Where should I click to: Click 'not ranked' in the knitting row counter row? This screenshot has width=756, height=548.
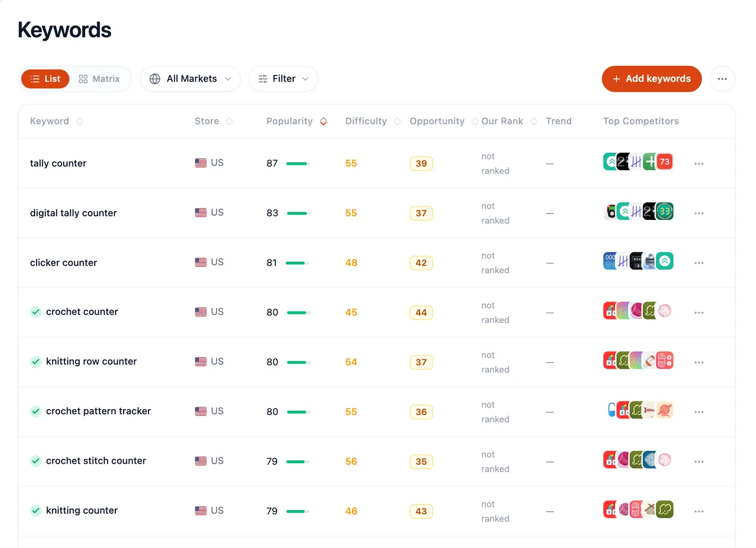pyautogui.click(x=495, y=363)
